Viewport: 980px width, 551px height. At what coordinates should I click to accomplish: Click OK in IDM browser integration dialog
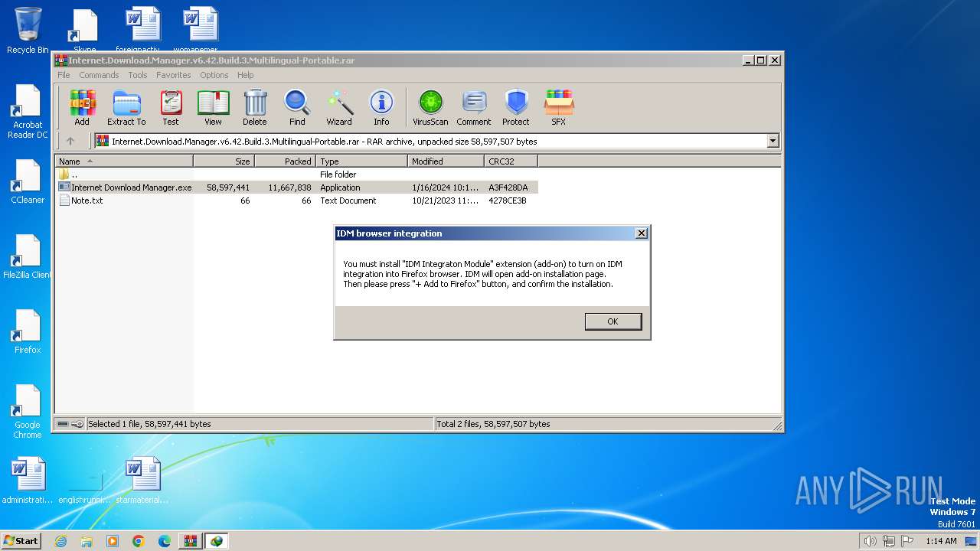[612, 321]
